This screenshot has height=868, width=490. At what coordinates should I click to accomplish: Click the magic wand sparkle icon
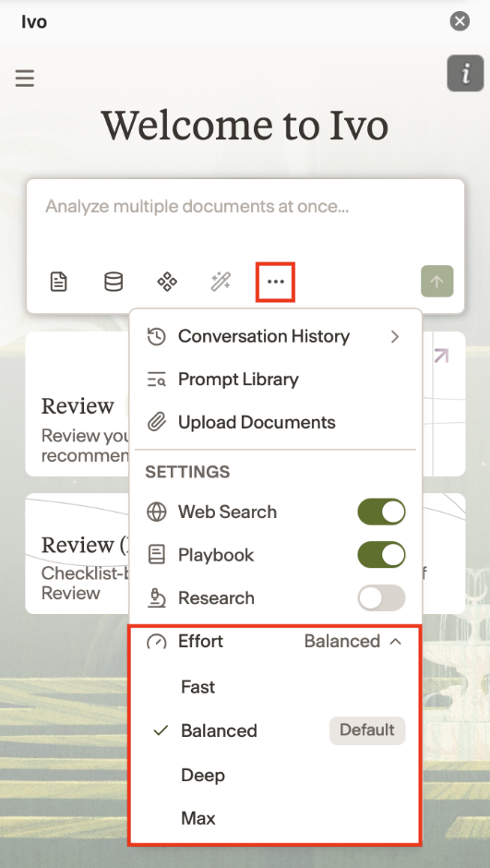click(221, 282)
